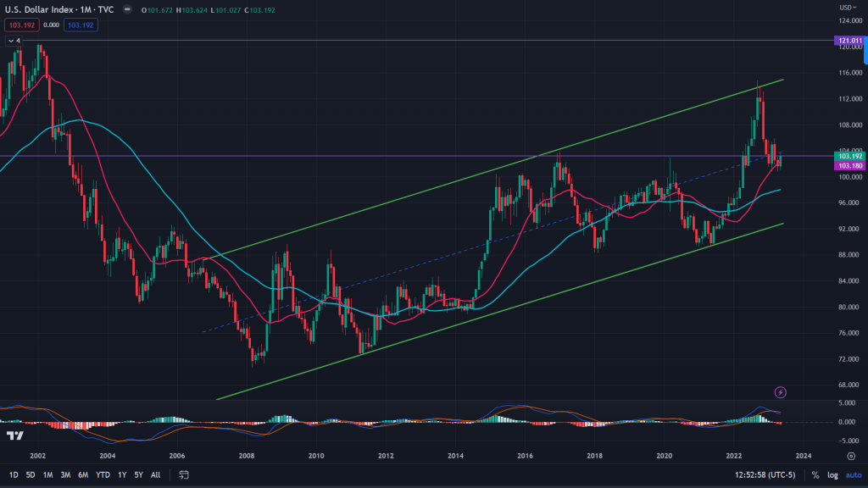Select the YTD time range
868x488 pixels.
(103, 475)
